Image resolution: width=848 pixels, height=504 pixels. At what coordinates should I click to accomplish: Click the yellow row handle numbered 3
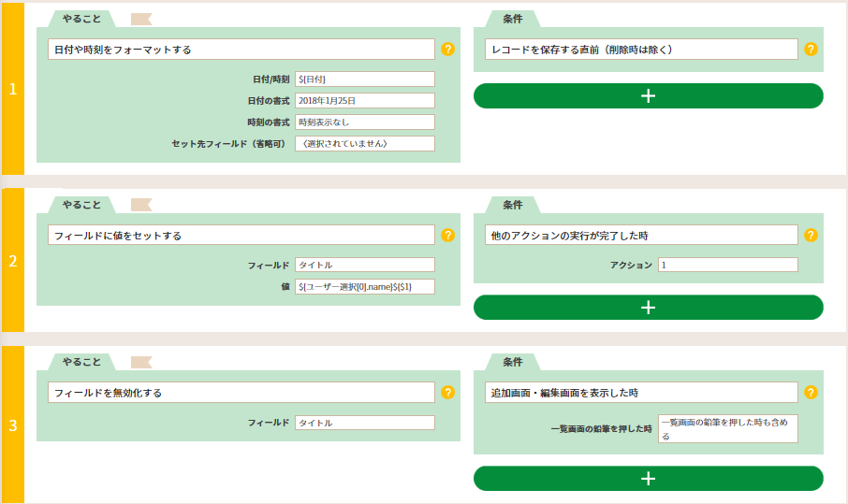tap(13, 425)
